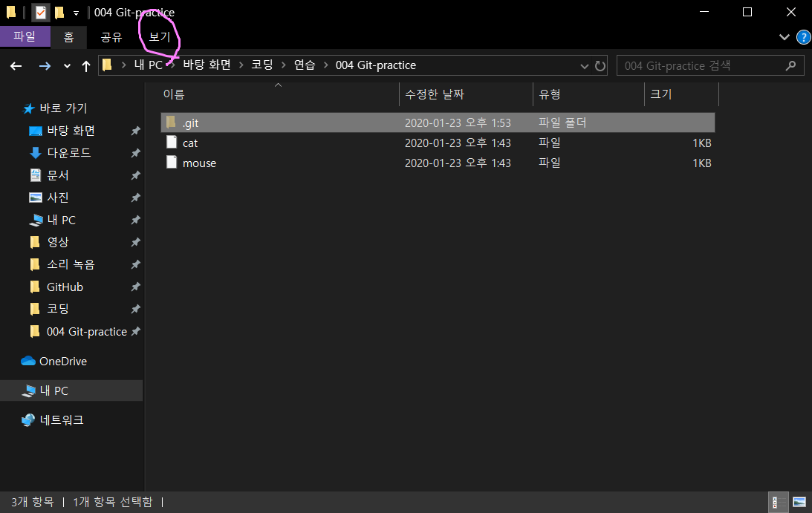Image resolution: width=812 pixels, height=513 pixels.
Task: Click the search magnifier icon
Action: click(790, 66)
